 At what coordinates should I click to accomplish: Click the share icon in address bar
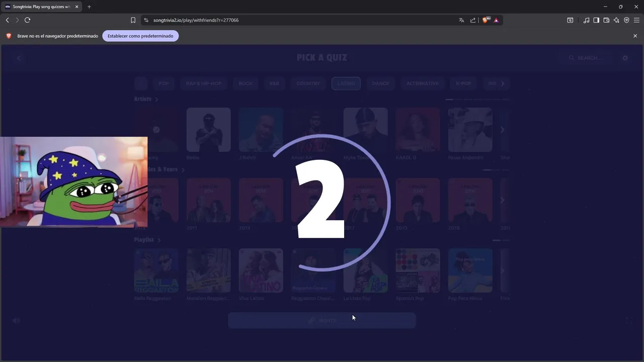pyautogui.click(x=473, y=20)
